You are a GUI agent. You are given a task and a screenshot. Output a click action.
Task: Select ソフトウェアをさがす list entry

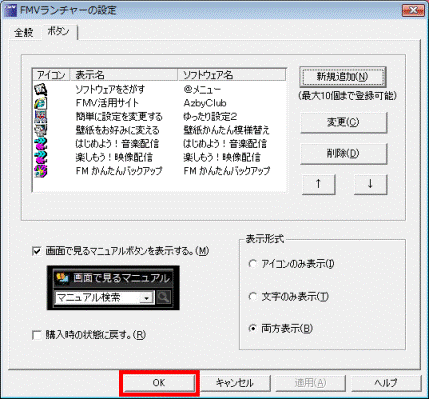coord(110,89)
